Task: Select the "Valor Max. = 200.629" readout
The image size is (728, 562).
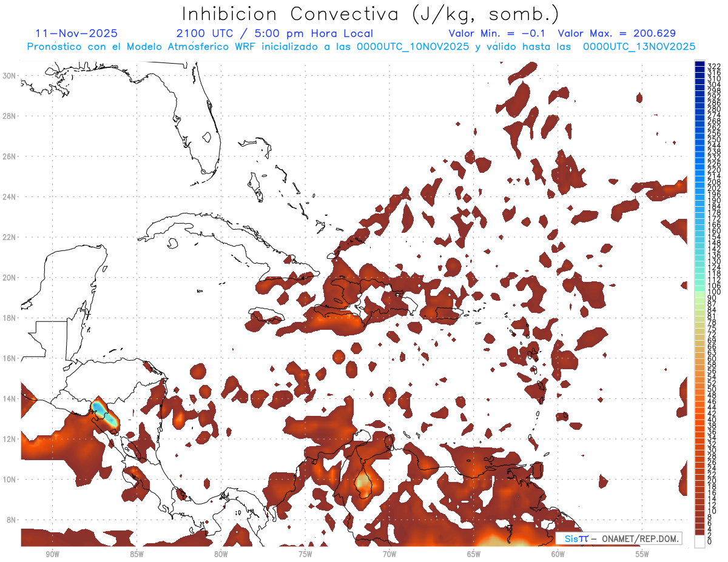Action: point(616,33)
